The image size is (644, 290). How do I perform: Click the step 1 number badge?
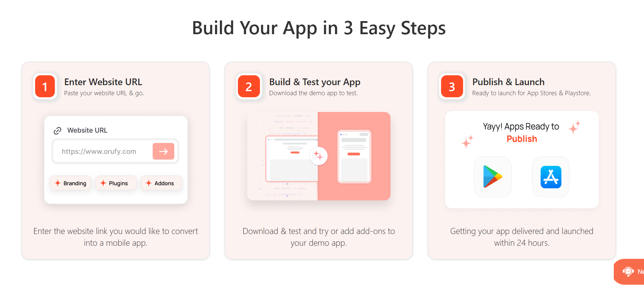pyautogui.click(x=45, y=86)
